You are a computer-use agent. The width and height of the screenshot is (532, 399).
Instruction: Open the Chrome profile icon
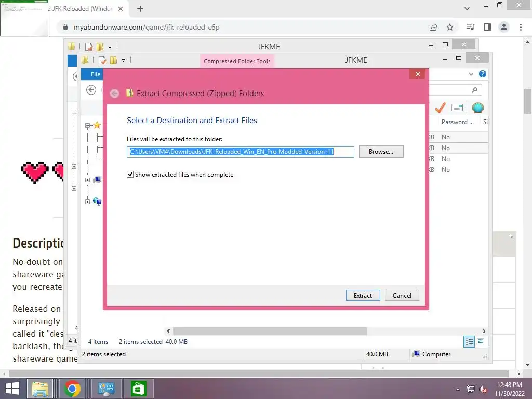point(504,27)
